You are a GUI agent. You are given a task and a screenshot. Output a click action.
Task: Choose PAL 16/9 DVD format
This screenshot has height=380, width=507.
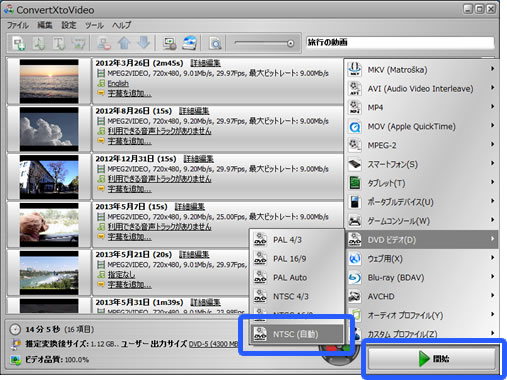click(x=297, y=259)
